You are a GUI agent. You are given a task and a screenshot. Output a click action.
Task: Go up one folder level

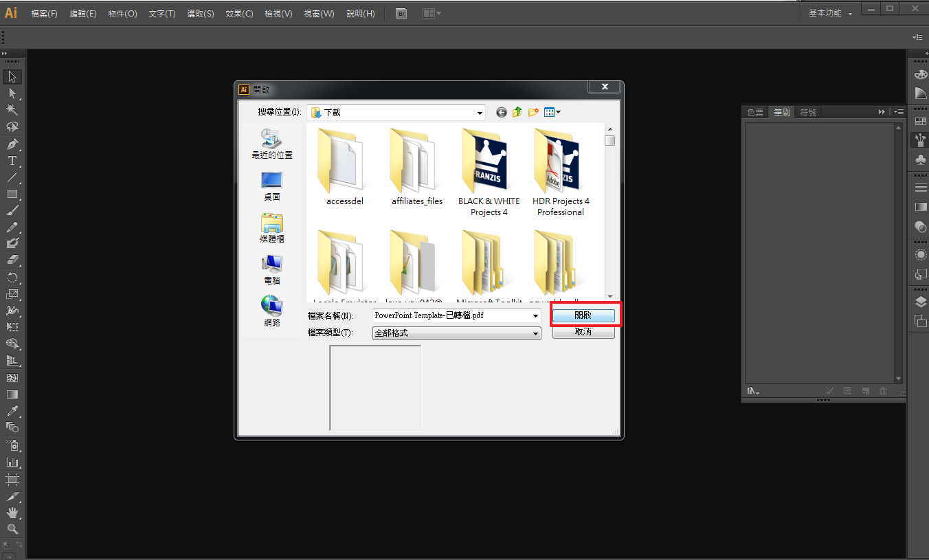[517, 112]
